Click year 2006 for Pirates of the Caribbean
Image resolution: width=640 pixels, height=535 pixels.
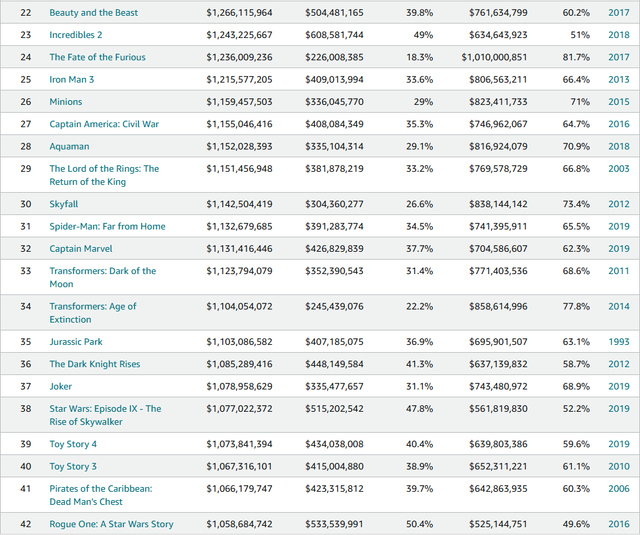[x=618, y=488]
